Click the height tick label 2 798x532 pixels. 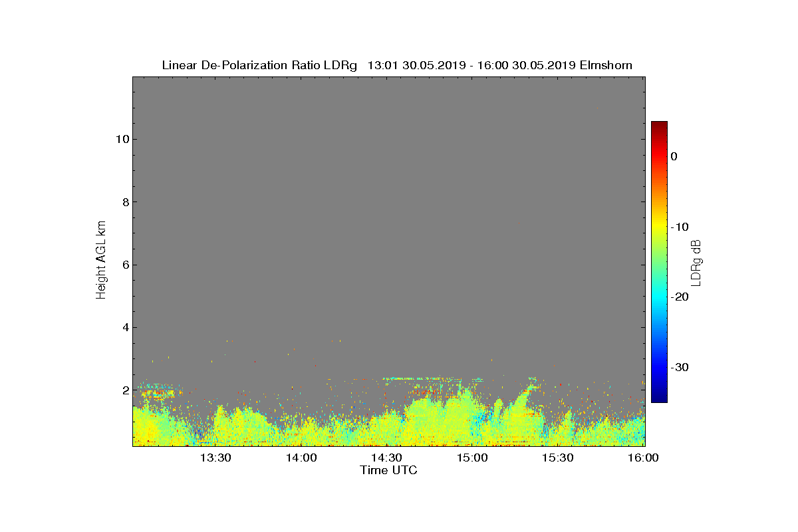click(125, 390)
